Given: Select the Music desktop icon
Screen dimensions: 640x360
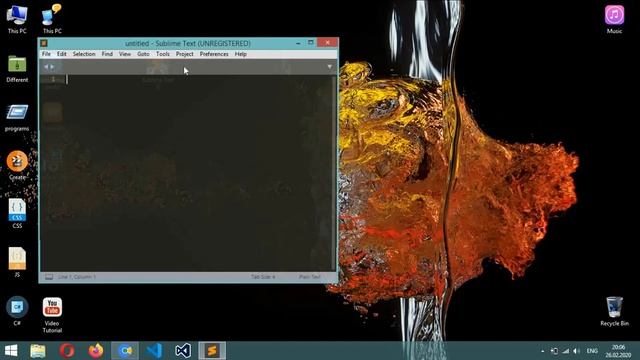Looking at the screenshot, I should [614, 20].
